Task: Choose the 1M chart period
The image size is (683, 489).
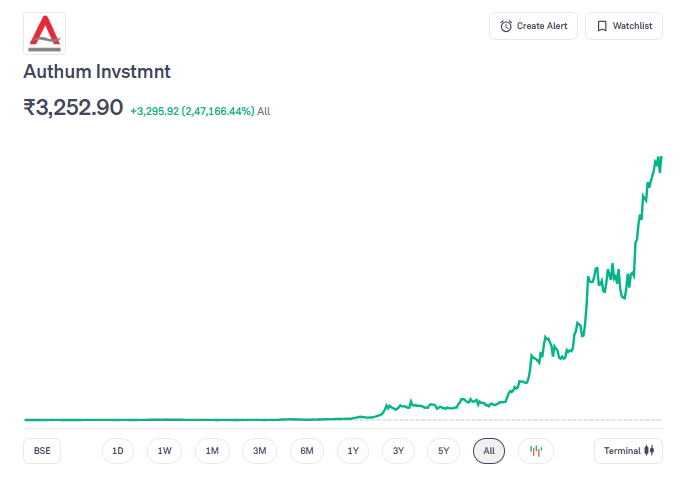Action: (x=212, y=451)
